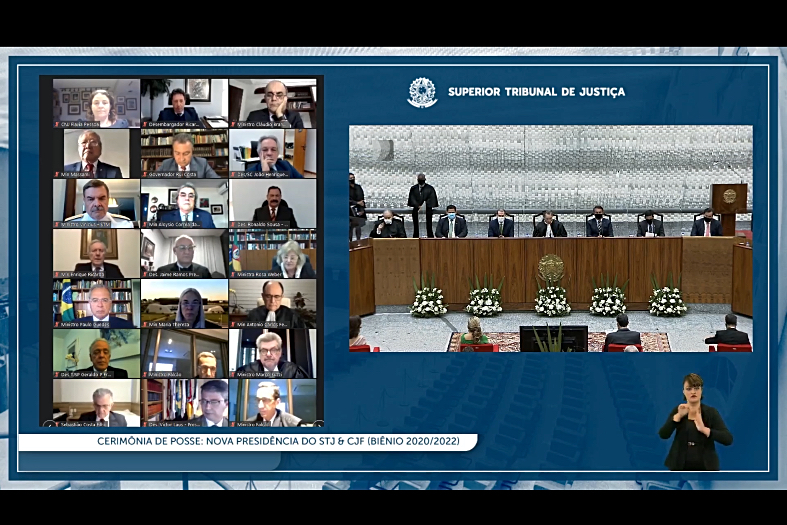Click the 'Des. Jaime Ramos' name label
The width and height of the screenshot is (787, 525).
(174, 275)
